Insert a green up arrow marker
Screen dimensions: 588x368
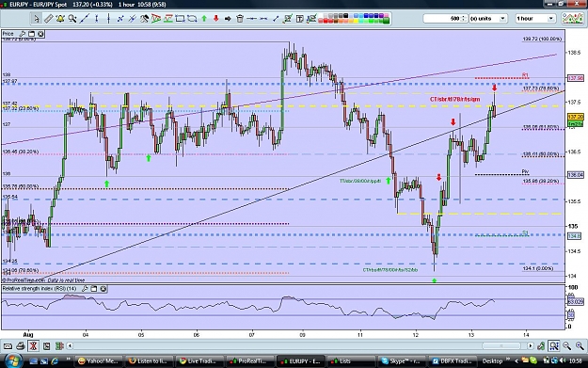[204, 19]
